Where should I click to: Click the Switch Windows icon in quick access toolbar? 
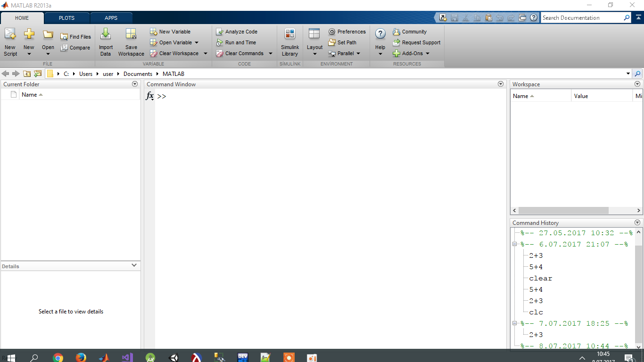(522, 18)
